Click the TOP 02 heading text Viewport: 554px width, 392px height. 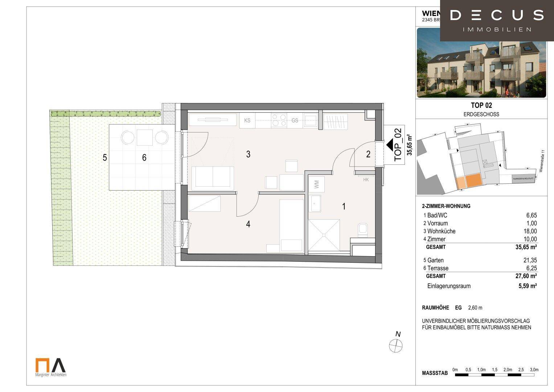[x=481, y=106]
